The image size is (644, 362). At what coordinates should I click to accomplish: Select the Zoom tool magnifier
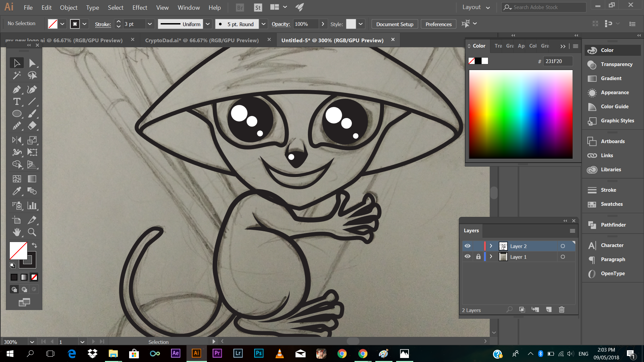32,232
